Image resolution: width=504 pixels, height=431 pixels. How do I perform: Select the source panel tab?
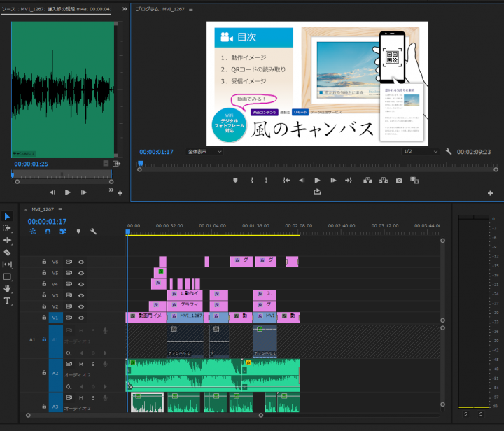(56, 9)
